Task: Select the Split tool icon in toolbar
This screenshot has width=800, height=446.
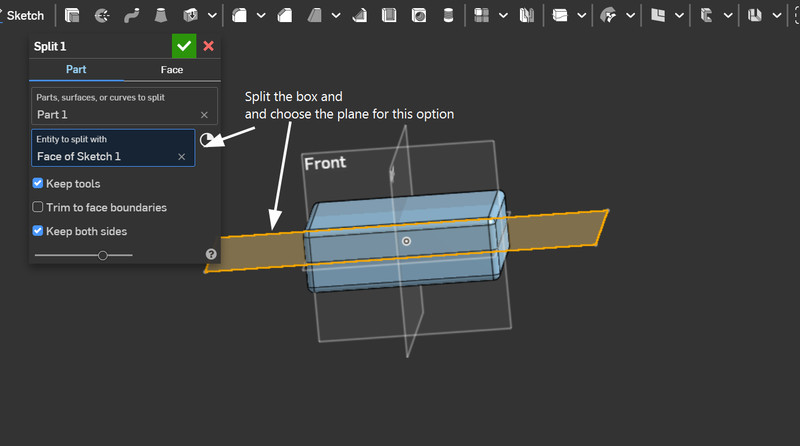Action: click(x=560, y=16)
